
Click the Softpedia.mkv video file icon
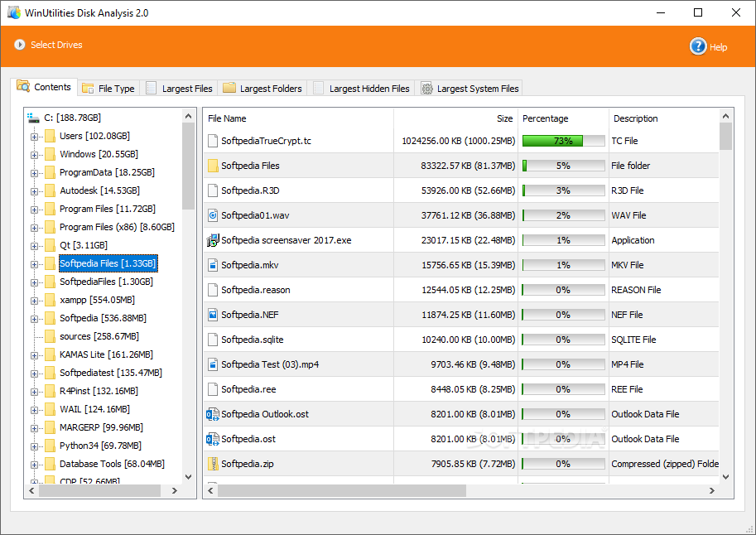point(213,265)
